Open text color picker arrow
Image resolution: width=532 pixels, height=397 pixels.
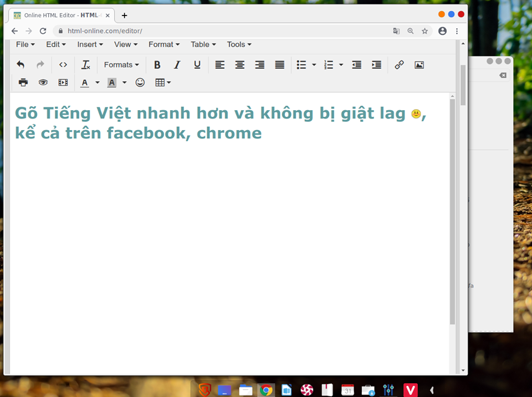[98, 83]
